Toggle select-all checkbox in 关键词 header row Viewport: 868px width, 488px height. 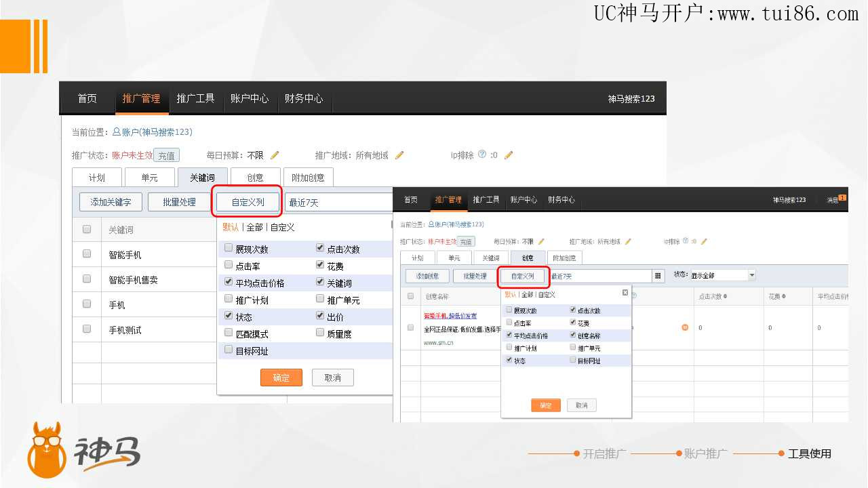click(87, 230)
